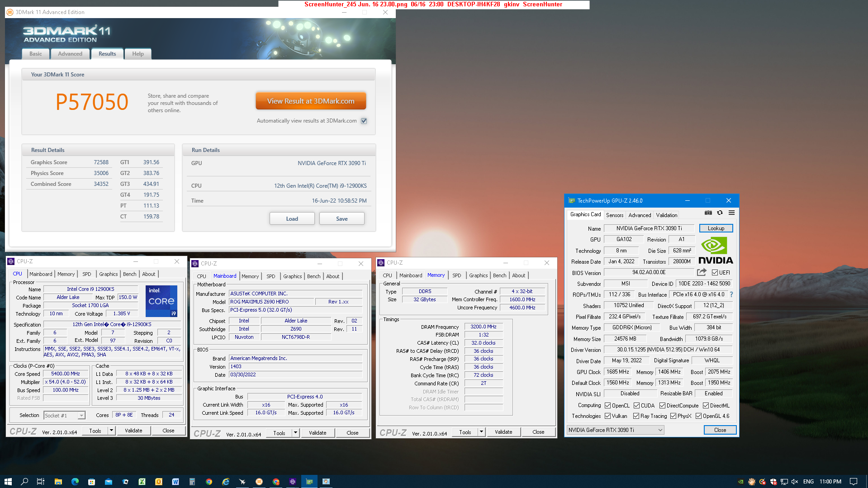Take a GPU-Z screenshot with camera icon
Screen dimensions: 868x488
point(708,213)
